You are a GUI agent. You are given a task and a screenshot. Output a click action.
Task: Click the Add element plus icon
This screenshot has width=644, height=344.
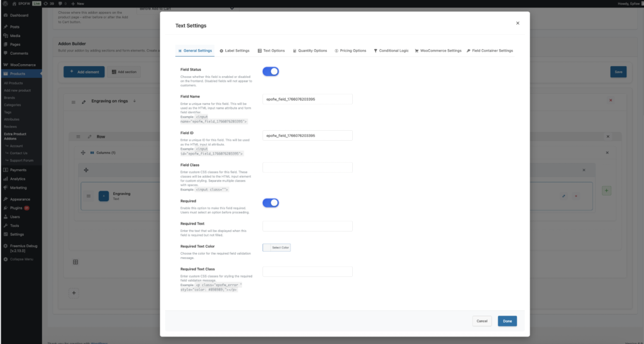pos(72,72)
